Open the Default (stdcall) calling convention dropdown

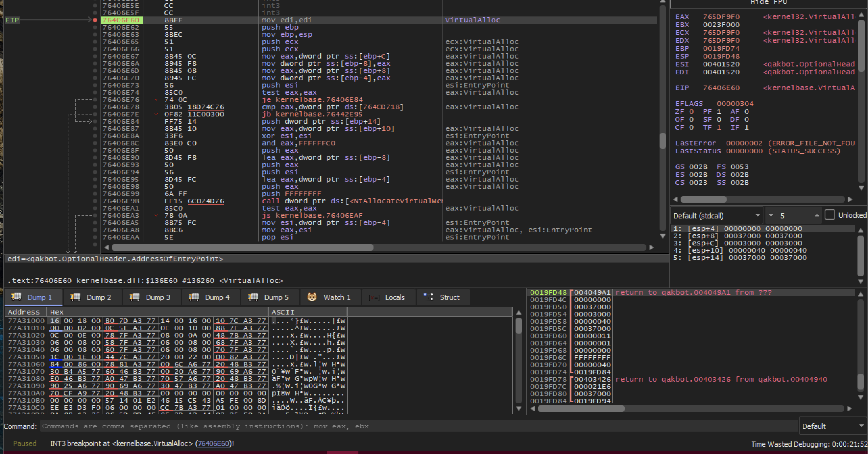(x=717, y=215)
